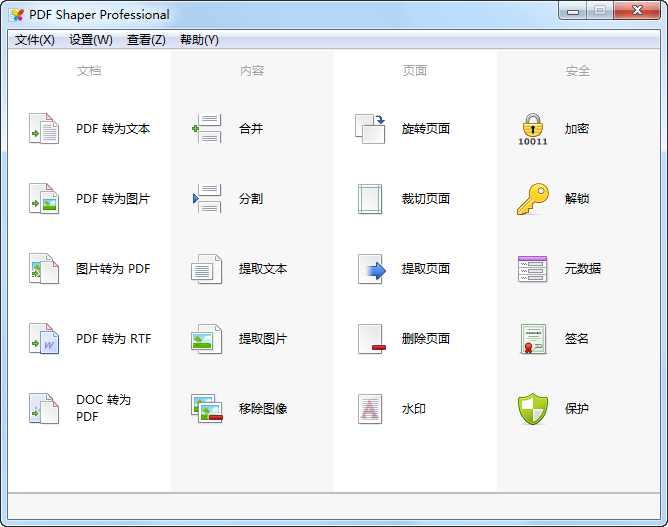Screen dimensions: 668x527
Task: Click the 水印 text label
Action: point(414,409)
